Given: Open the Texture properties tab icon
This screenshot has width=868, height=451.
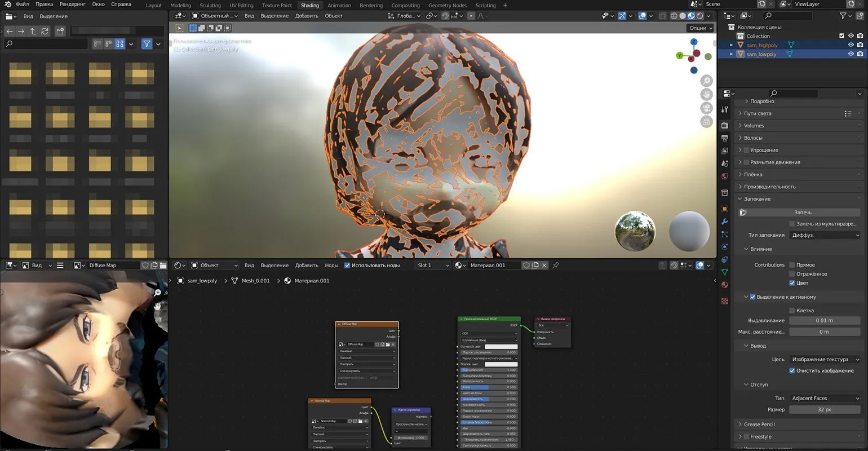Looking at the screenshot, I should [725, 301].
